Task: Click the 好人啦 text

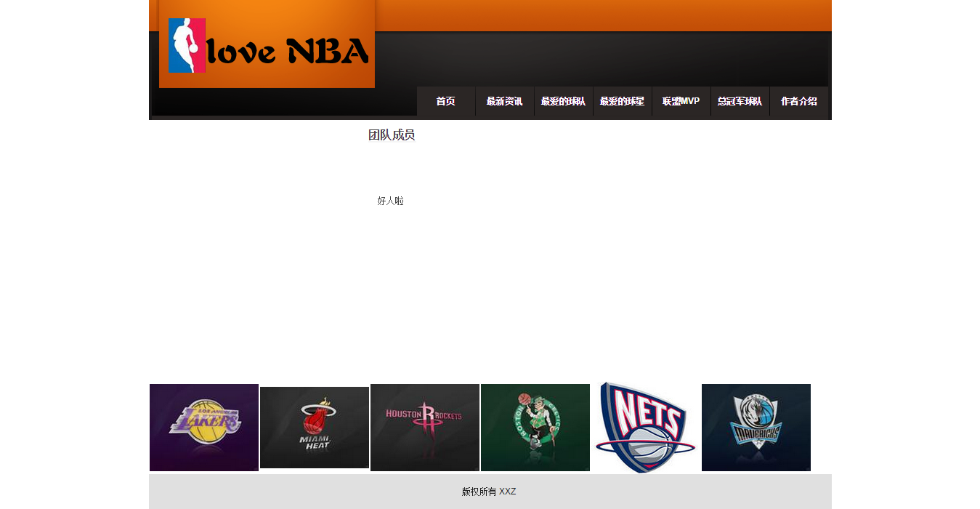Action: [390, 201]
